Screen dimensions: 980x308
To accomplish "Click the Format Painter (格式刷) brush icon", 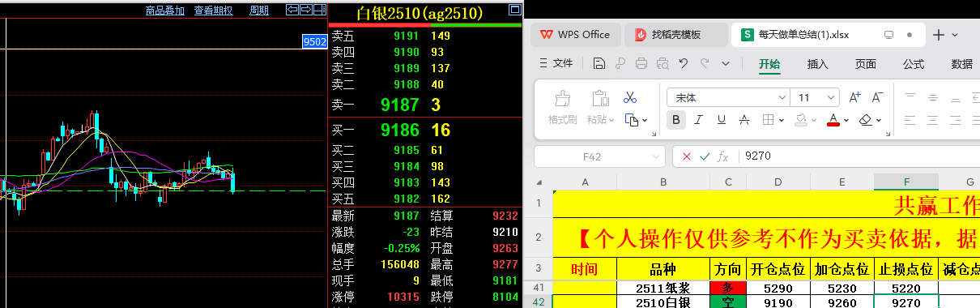I will coord(562,99).
